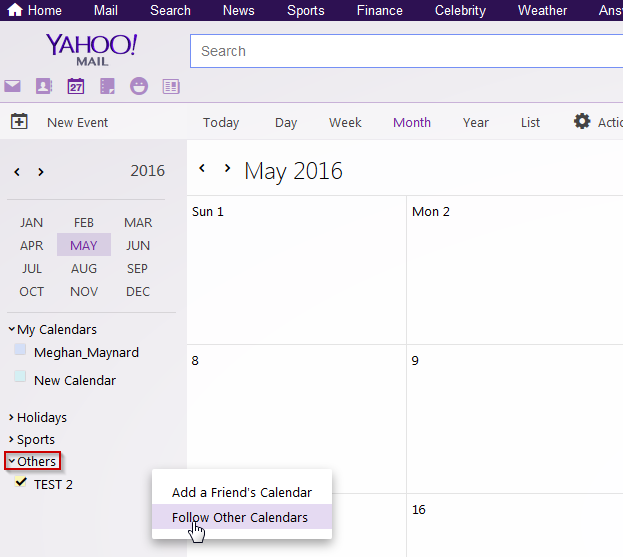The image size is (623, 557).
Task: Open the Mail envelope icon
Action: [12, 86]
